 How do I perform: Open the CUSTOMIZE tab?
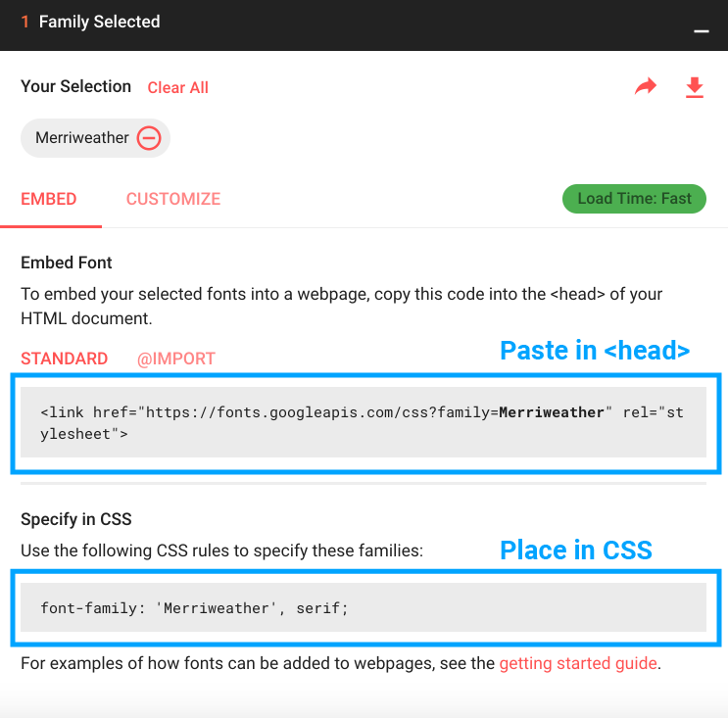173,199
